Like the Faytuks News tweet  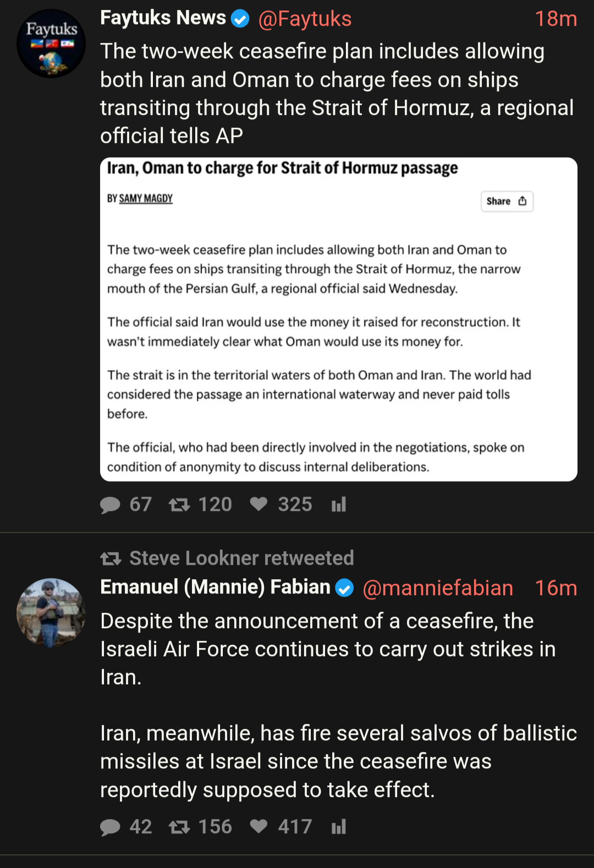(258, 504)
